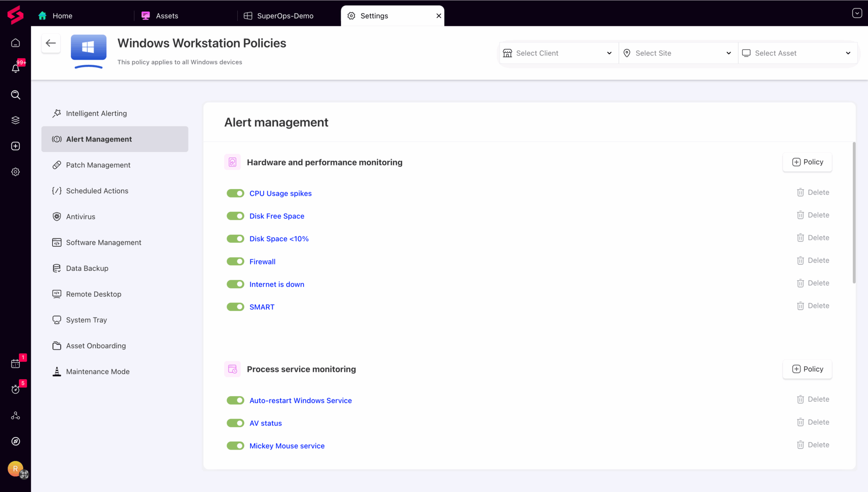Open the Select Client dropdown
Image resolution: width=868 pixels, height=492 pixels.
[x=559, y=53]
